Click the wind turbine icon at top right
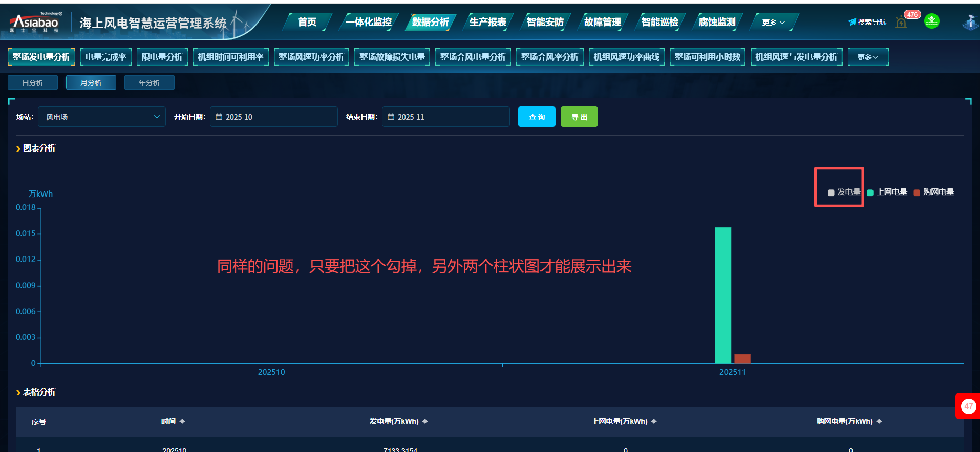 tap(970, 23)
